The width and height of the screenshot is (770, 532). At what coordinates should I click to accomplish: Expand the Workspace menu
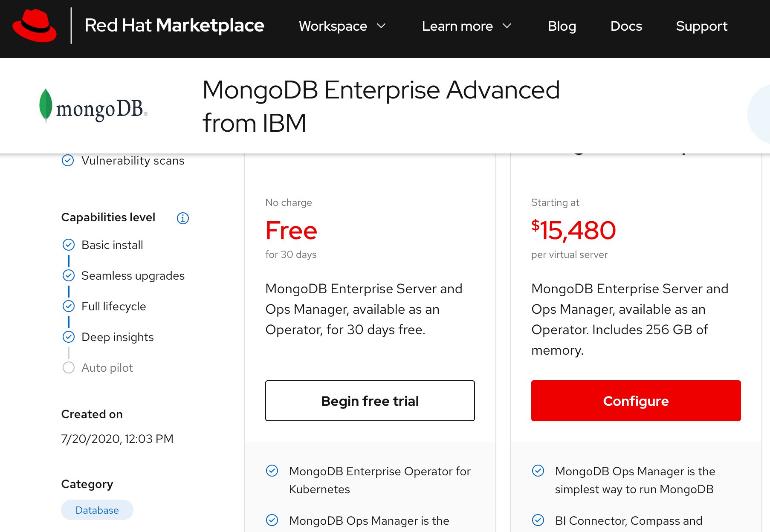(342, 26)
